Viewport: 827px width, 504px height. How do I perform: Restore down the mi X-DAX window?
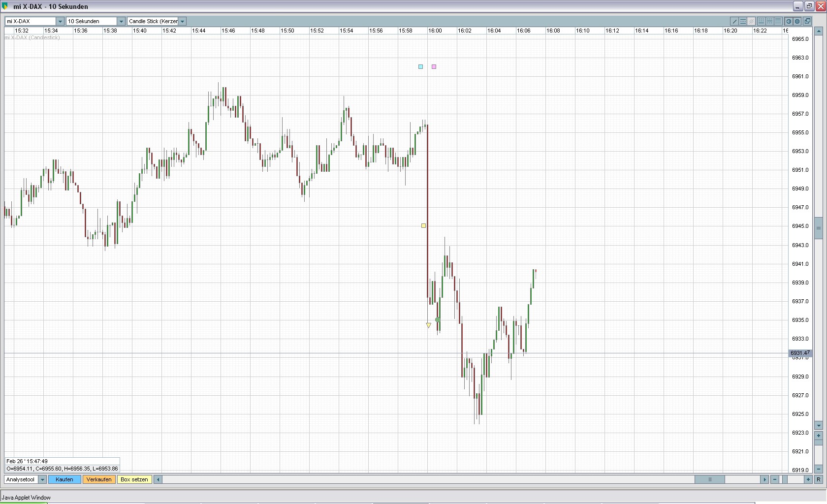(x=809, y=6)
